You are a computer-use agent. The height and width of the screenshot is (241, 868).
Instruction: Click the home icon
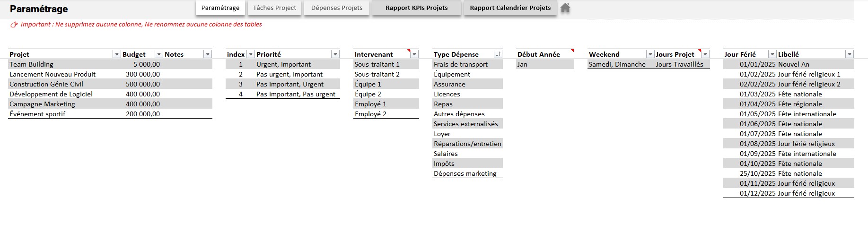565,8
